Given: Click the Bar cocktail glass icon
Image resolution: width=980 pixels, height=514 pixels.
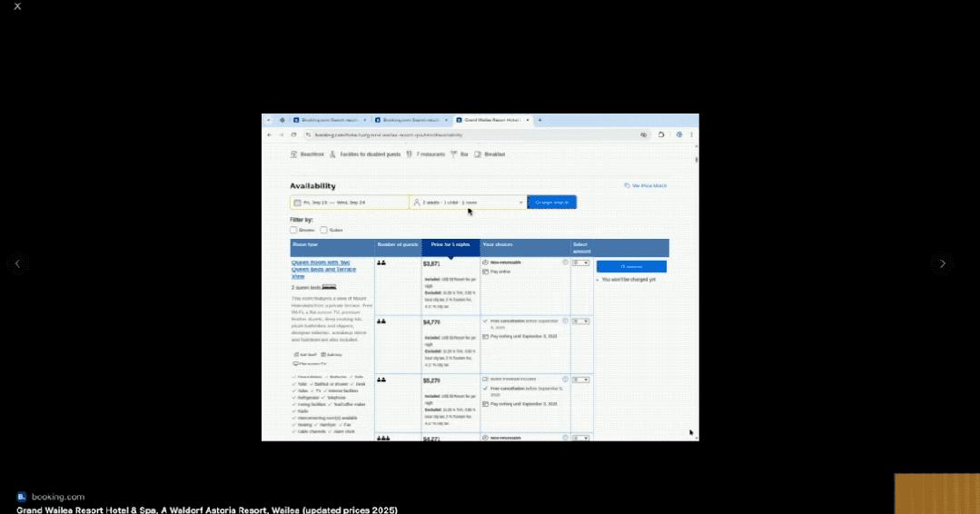Looking at the screenshot, I should click(x=454, y=154).
